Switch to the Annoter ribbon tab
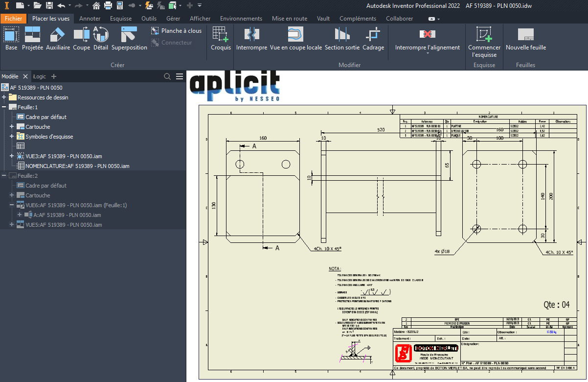This screenshot has width=588, height=382. tap(90, 19)
